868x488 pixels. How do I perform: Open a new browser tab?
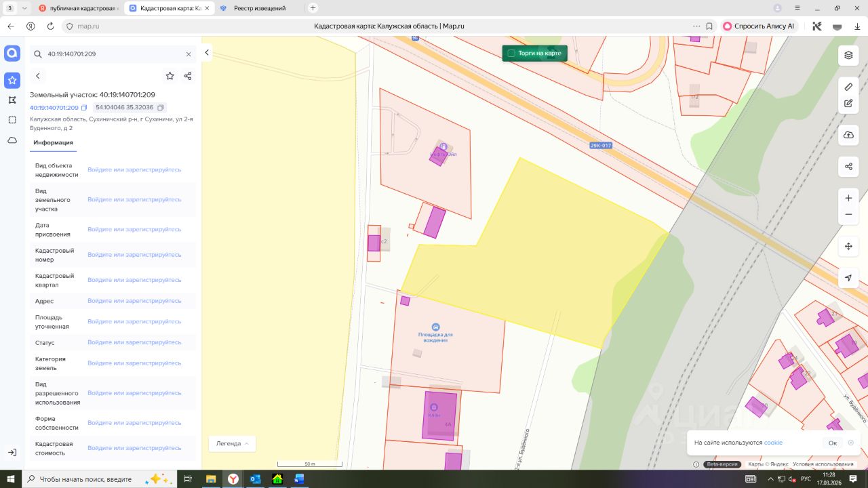click(313, 8)
